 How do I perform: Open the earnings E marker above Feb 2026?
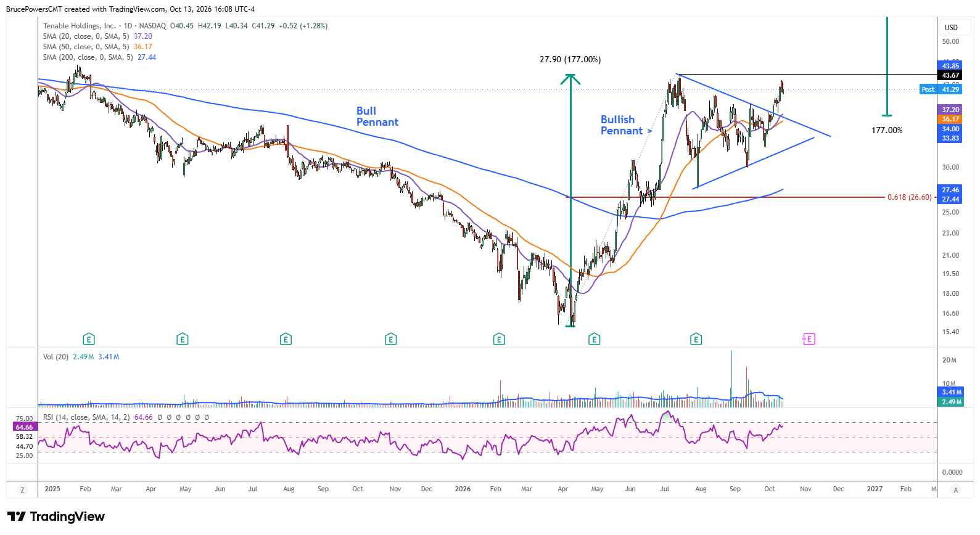499,339
